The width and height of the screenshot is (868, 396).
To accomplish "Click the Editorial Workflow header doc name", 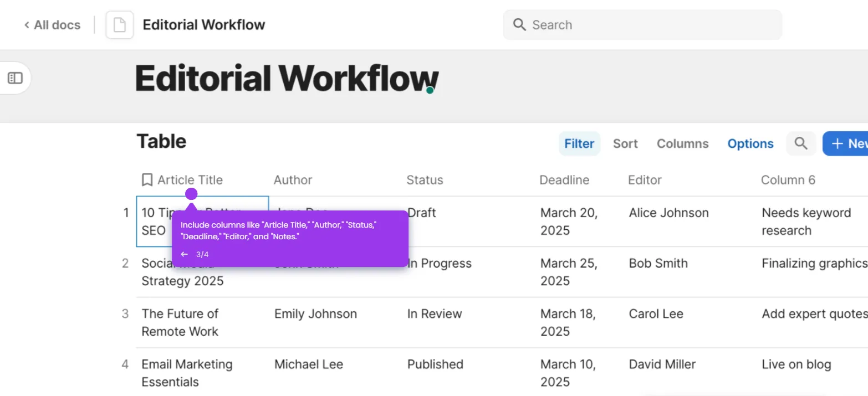I will pos(204,25).
